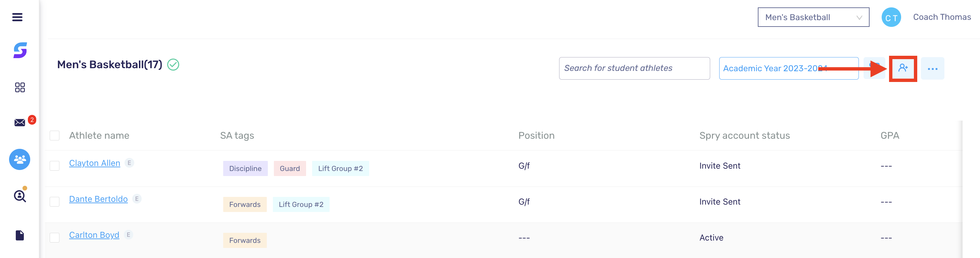The width and height of the screenshot is (980, 258).
Task: Click the Search for student athletes field
Action: 634,69
